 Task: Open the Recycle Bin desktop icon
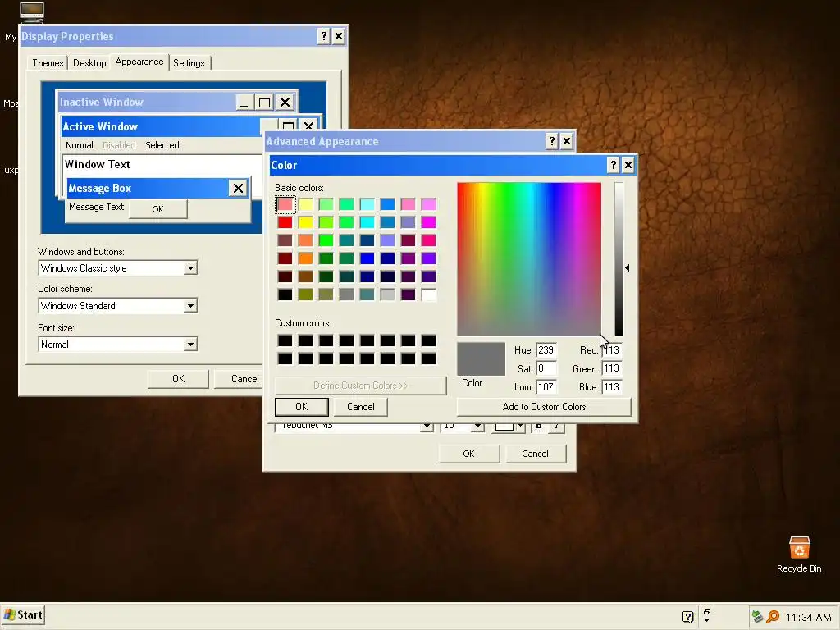[x=799, y=555]
